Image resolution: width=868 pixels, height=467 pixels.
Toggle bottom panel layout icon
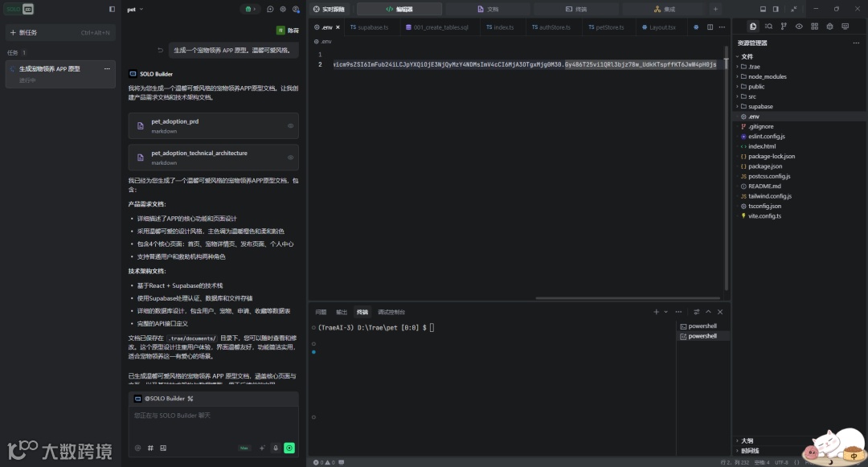(763, 9)
